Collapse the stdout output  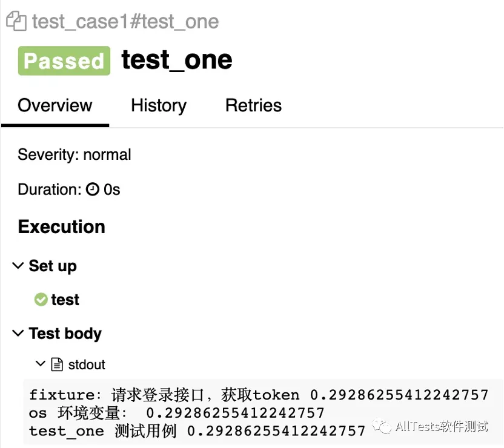point(41,364)
